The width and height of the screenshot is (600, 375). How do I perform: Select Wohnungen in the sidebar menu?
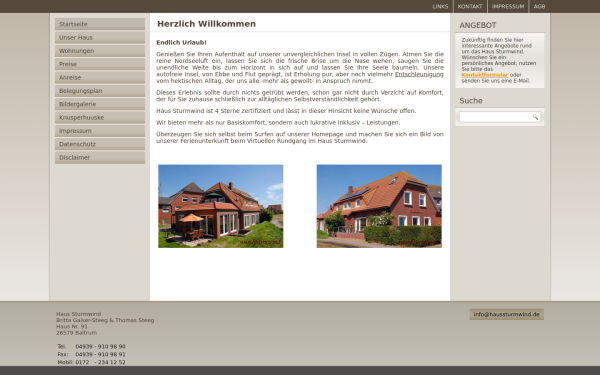point(100,51)
